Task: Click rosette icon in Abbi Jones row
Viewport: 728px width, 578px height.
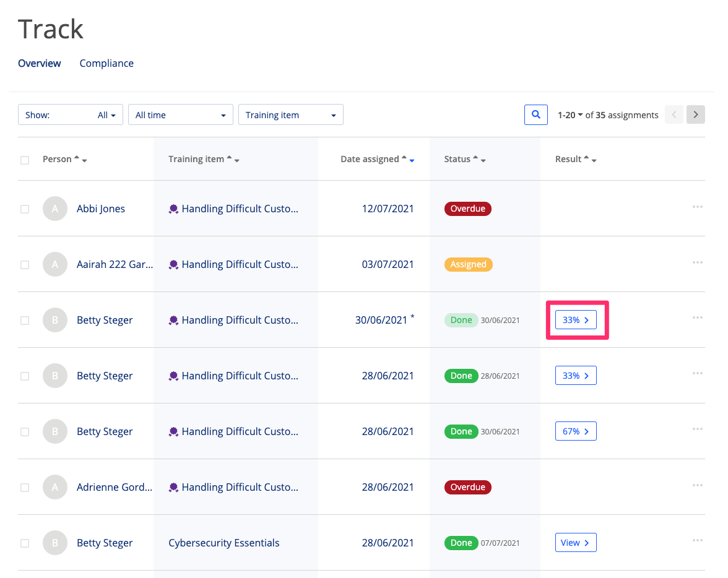Action: pos(173,209)
